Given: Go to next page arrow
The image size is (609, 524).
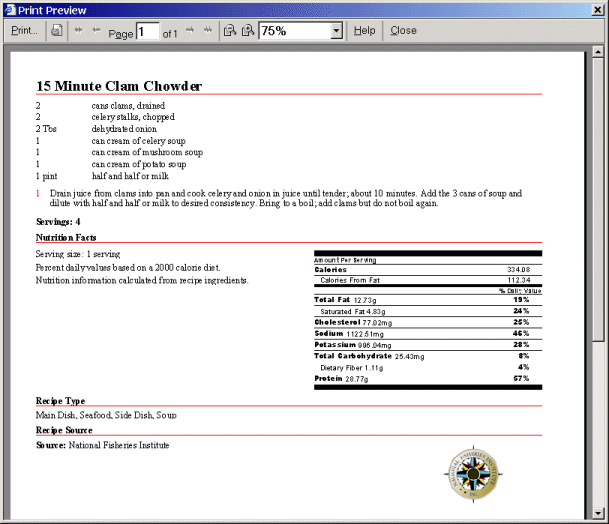Looking at the screenshot, I should [190, 30].
